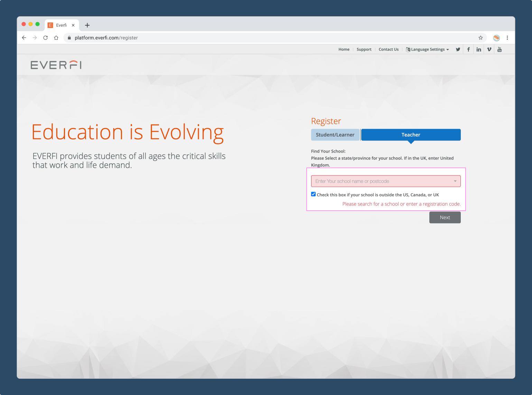Click the Find Your School label

(x=328, y=151)
